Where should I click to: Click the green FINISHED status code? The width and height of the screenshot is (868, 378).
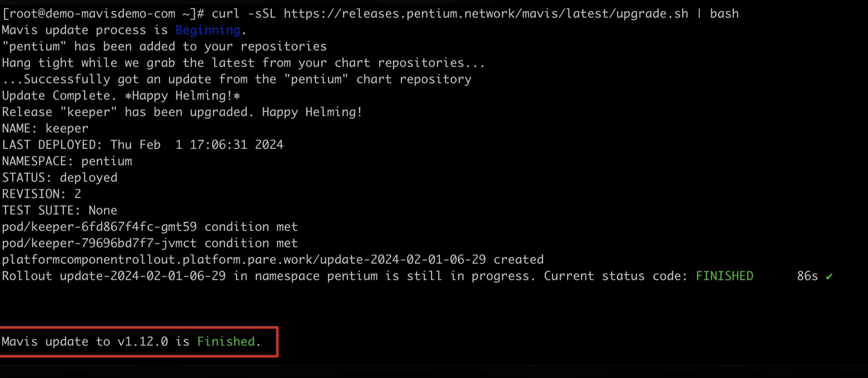point(724,276)
